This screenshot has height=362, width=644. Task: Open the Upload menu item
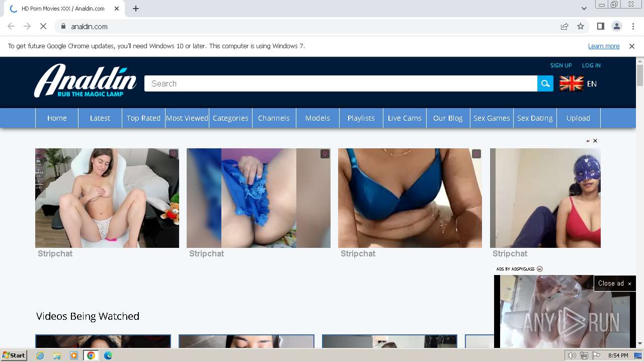point(578,118)
